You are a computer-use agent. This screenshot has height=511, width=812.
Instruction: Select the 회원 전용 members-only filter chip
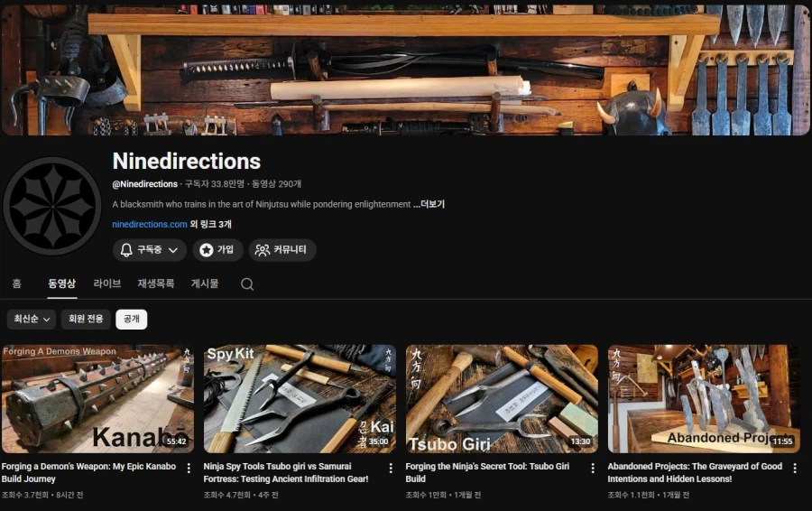(x=86, y=319)
